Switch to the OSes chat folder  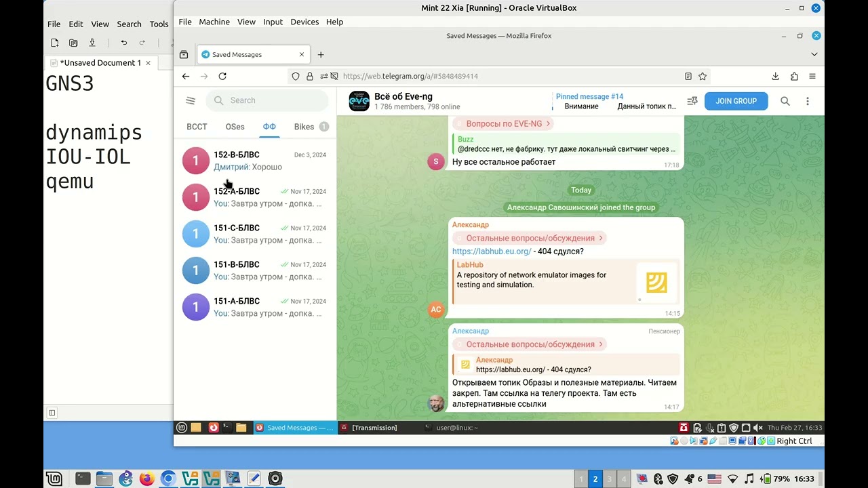(x=235, y=127)
